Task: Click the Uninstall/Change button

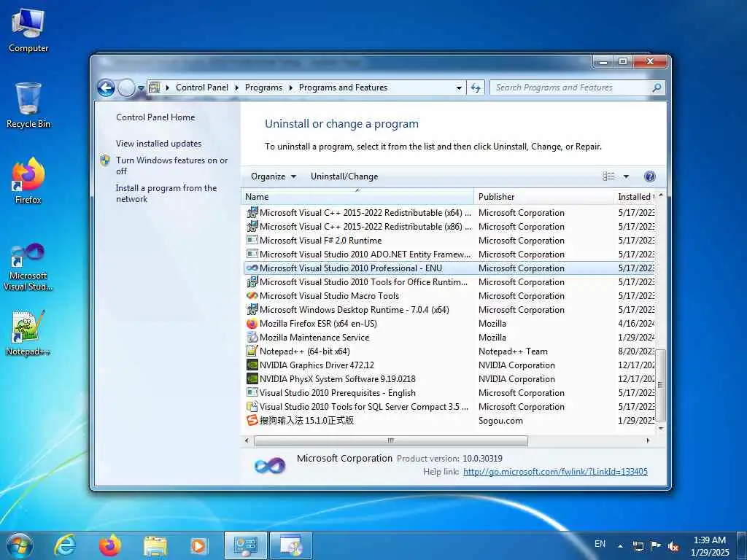Action: pos(344,176)
